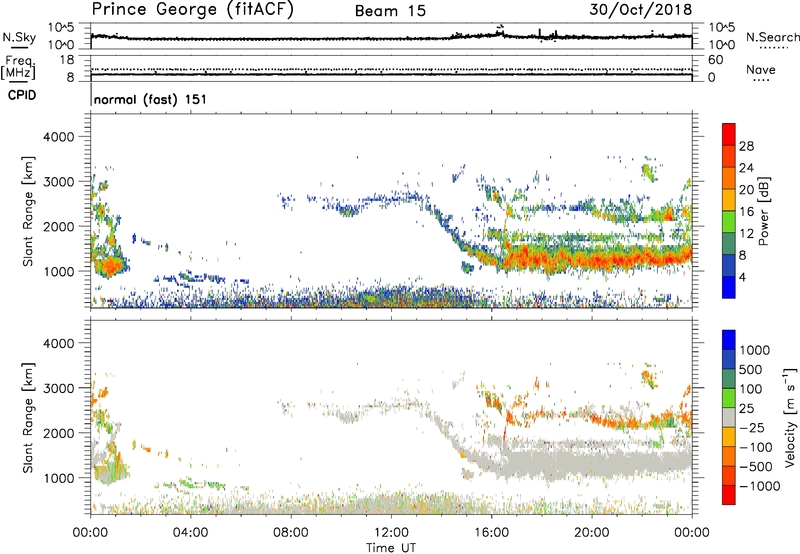Screen dimensions: 800x554
Task: Click the "4000" tick label on power panel
Action: click(58, 137)
